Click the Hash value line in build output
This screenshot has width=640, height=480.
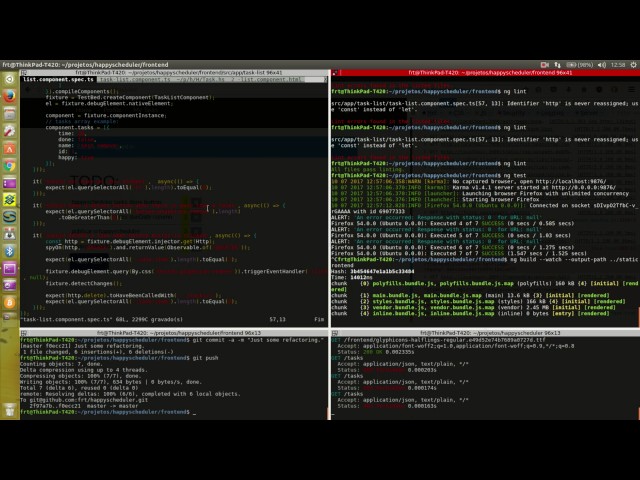click(373, 271)
